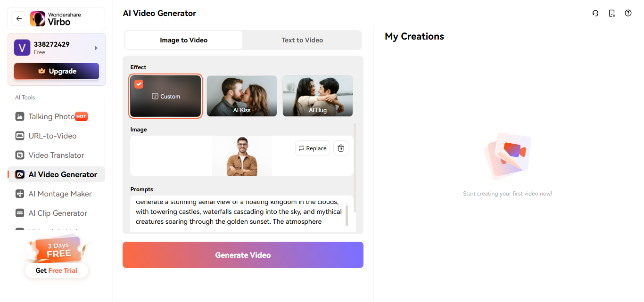Click the download device icon
This screenshot has height=302, width=644.
click(x=612, y=13)
